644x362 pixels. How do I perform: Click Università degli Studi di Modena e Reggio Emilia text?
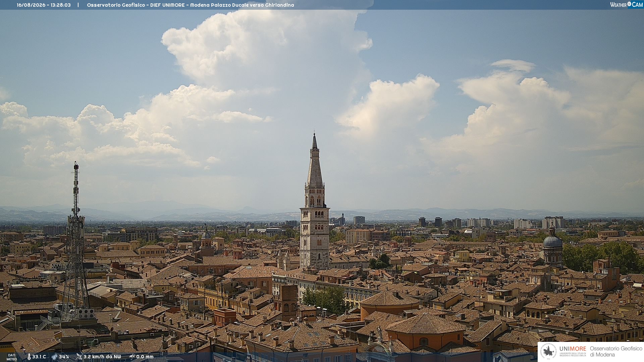click(x=573, y=354)
